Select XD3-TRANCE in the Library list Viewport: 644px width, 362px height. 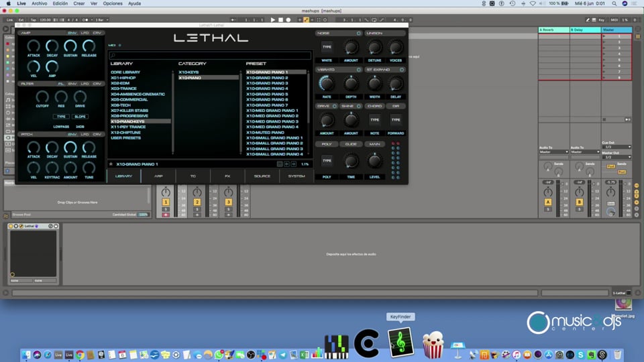123,88
